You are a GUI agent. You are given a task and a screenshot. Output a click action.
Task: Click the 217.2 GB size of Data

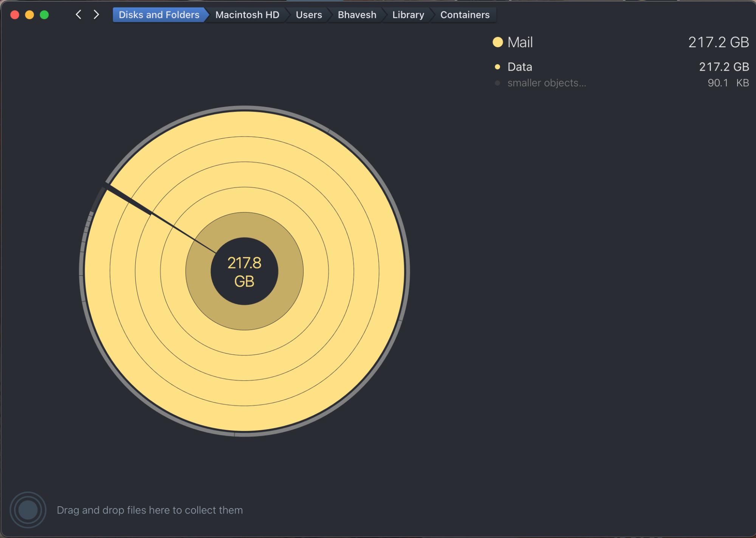[x=724, y=67]
